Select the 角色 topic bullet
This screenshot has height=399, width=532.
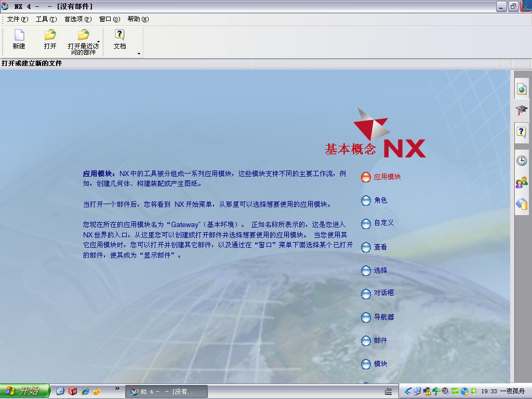(x=366, y=201)
